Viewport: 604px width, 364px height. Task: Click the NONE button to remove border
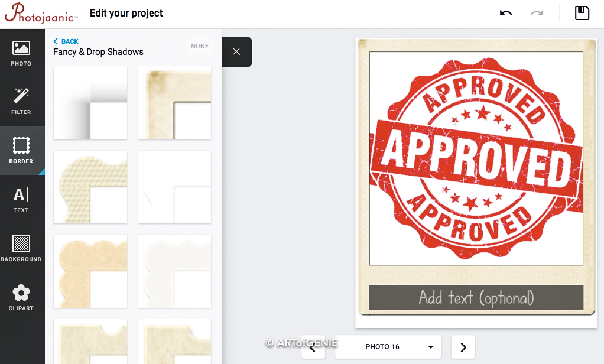(200, 46)
